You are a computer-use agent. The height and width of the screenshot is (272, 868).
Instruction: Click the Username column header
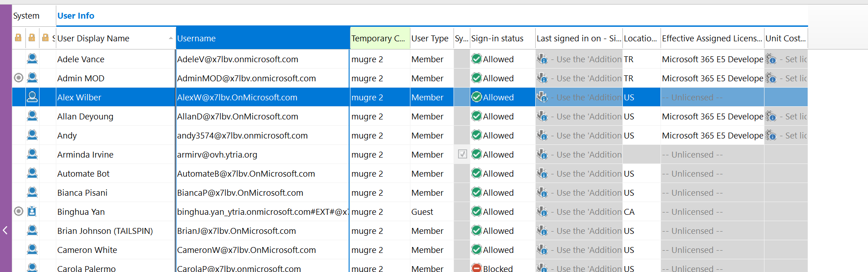[x=262, y=39]
